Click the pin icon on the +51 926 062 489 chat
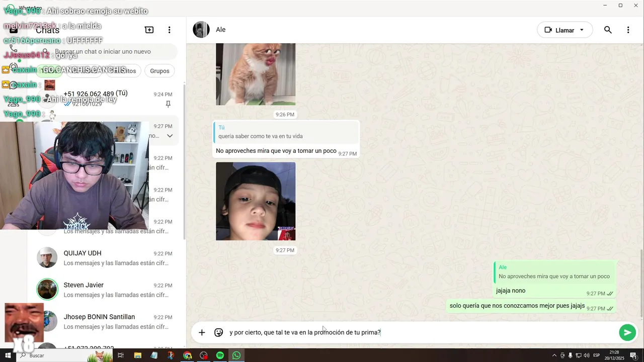The height and width of the screenshot is (362, 644). [x=168, y=104]
